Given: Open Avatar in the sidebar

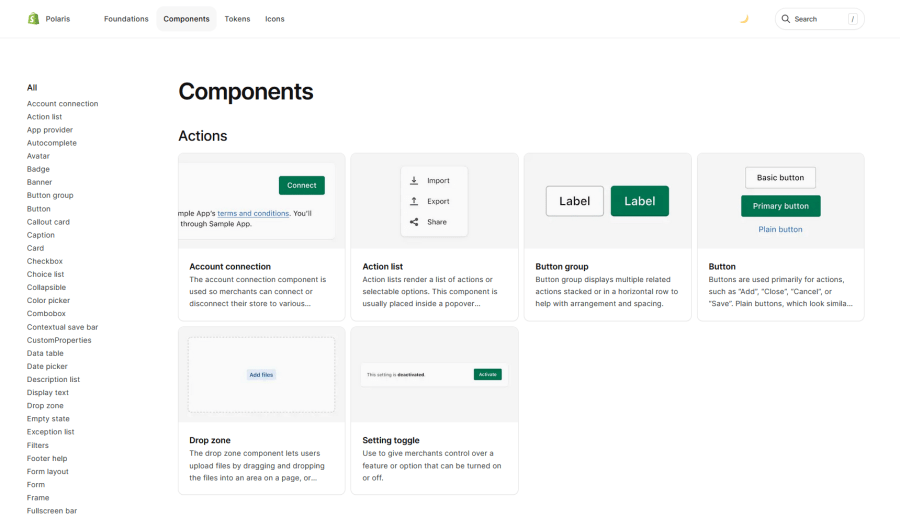Looking at the screenshot, I should [x=38, y=156].
